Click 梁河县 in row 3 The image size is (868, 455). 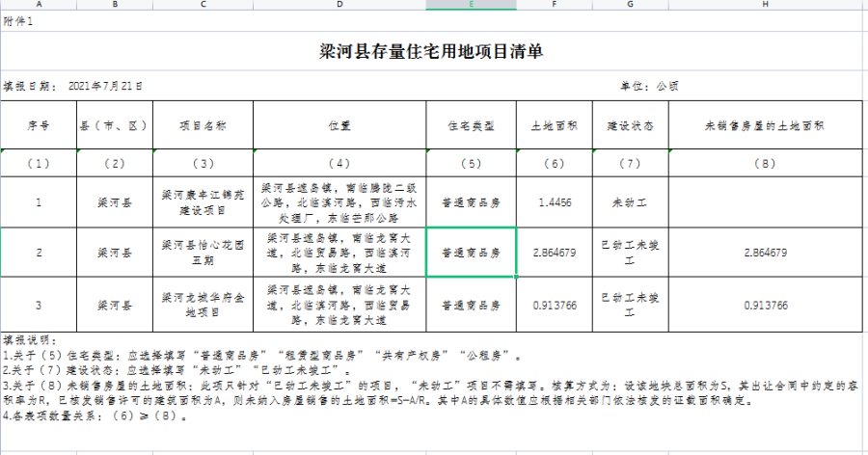(x=115, y=305)
